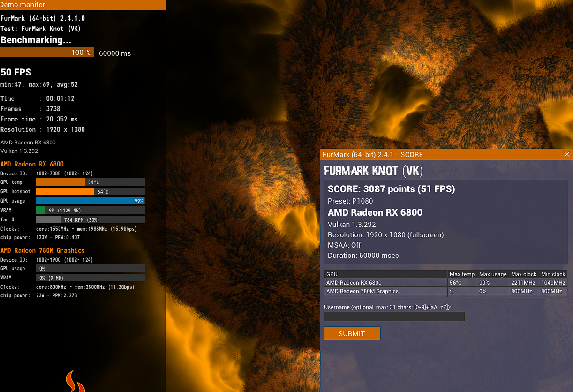This screenshot has height=392, width=573.
Task: Click the 56°C max temp cell
Action: tap(462, 283)
